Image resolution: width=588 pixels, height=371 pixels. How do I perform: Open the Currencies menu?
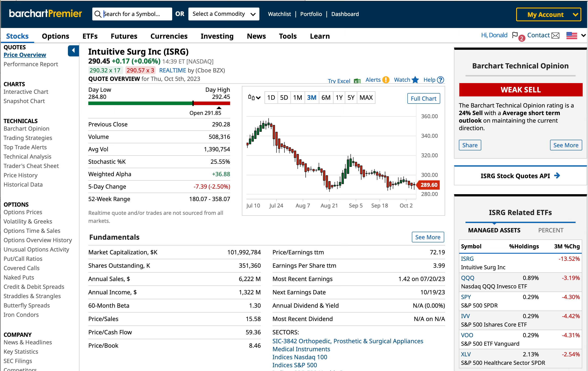point(169,36)
